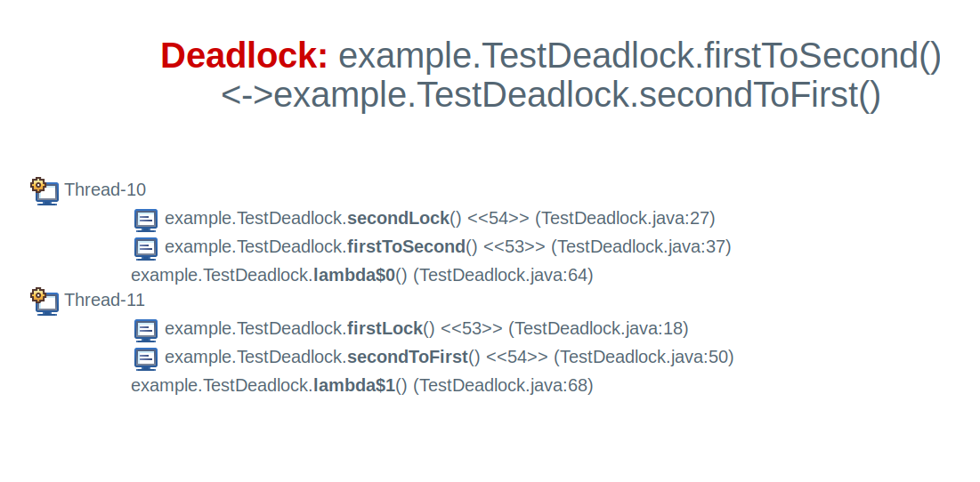Click the red Deadlock: heading label
Viewport: 980px width, 482px height.
[x=245, y=55]
